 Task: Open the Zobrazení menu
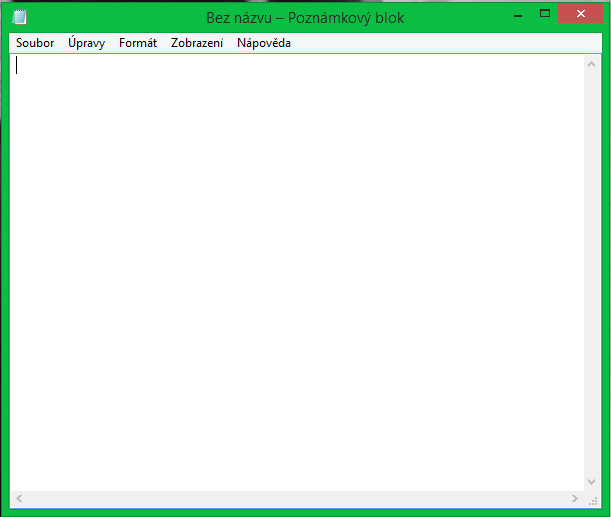(x=197, y=43)
